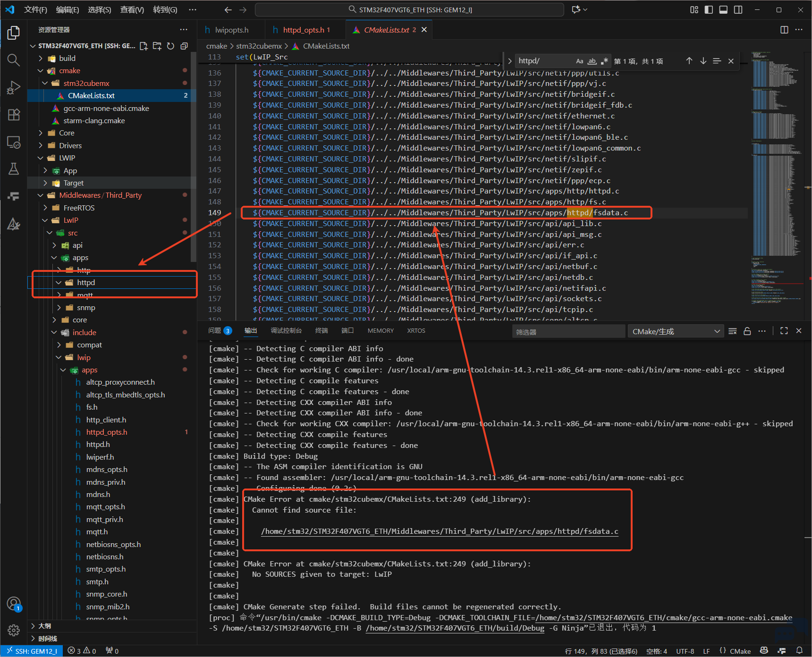Switch to the 终端 panel tab
812x657 pixels.
[321, 331]
